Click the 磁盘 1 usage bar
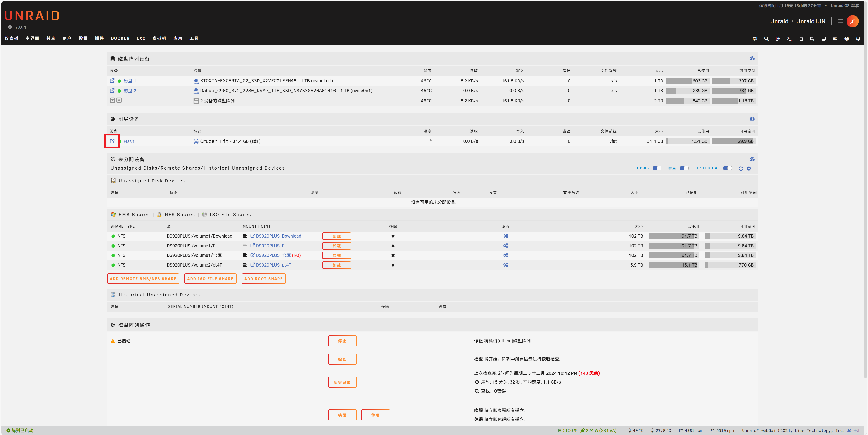The image size is (868, 435). pyautogui.click(x=687, y=81)
